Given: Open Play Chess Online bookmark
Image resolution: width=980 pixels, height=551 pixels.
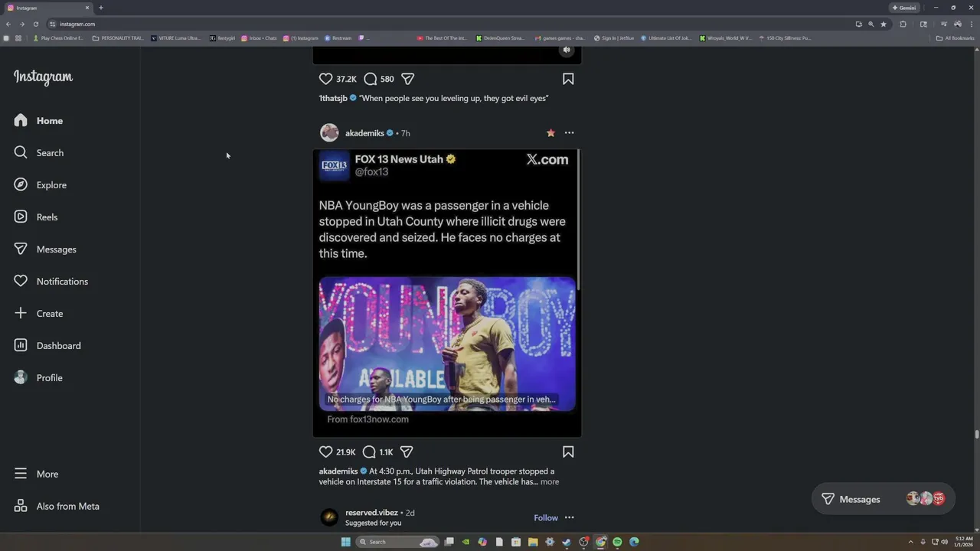Looking at the screenshot, I should coord(58,37).
